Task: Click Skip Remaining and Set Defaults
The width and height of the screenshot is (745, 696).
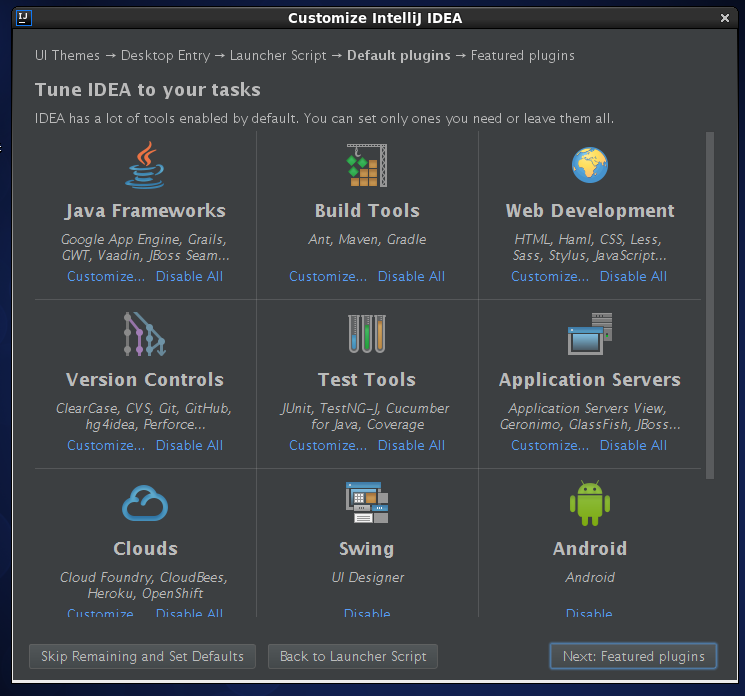Action: click(x=143, y=657)
